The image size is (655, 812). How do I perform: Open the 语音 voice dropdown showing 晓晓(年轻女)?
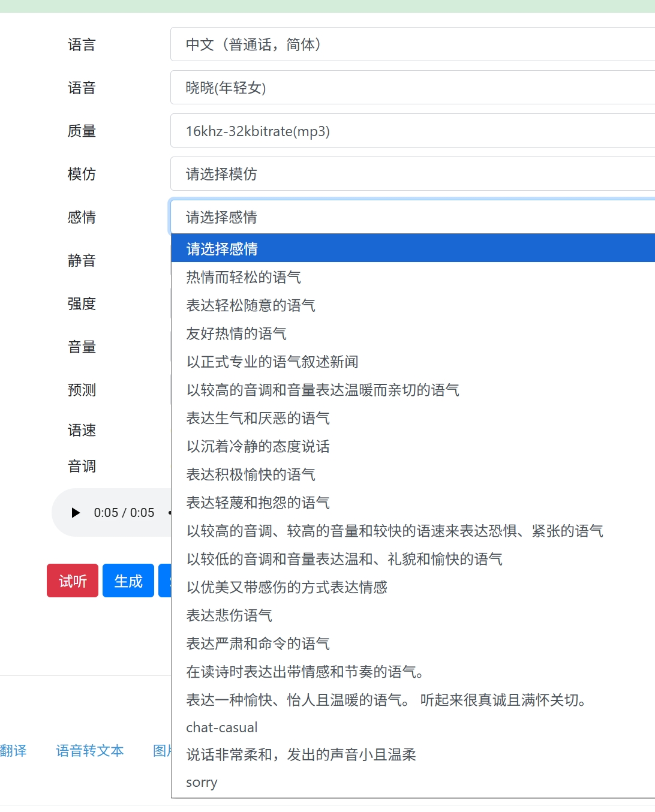pyautogui.click(x=413, y=88)
